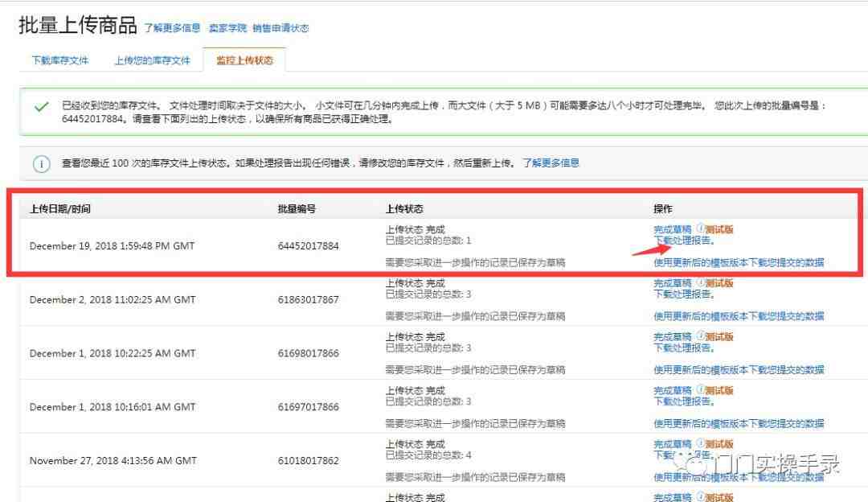Image resolution: width=868 pixels, height=502 pixels.
Task: Click 完成草稿 for batch 61697017866
Action: click(673, 390)
